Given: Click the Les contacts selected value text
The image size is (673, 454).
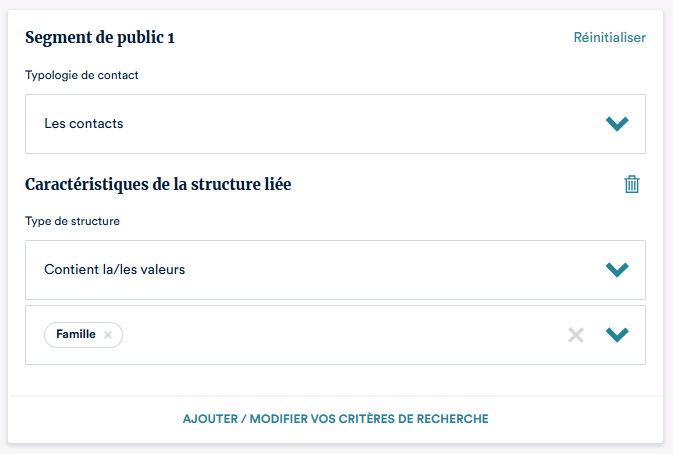Looking at the screenshot, I should pos(84,124).
